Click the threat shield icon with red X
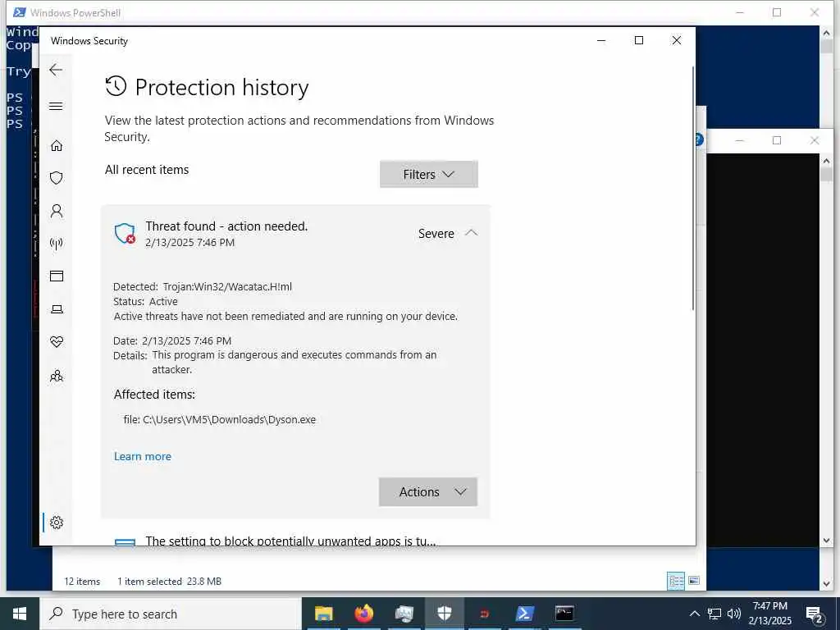The image size is (840, 630). coord(125,234)
